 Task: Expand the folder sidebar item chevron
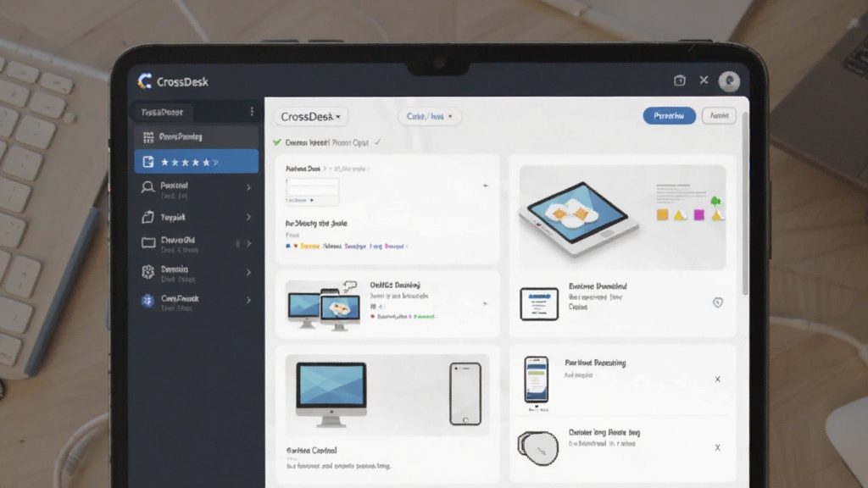pos(249,243)
